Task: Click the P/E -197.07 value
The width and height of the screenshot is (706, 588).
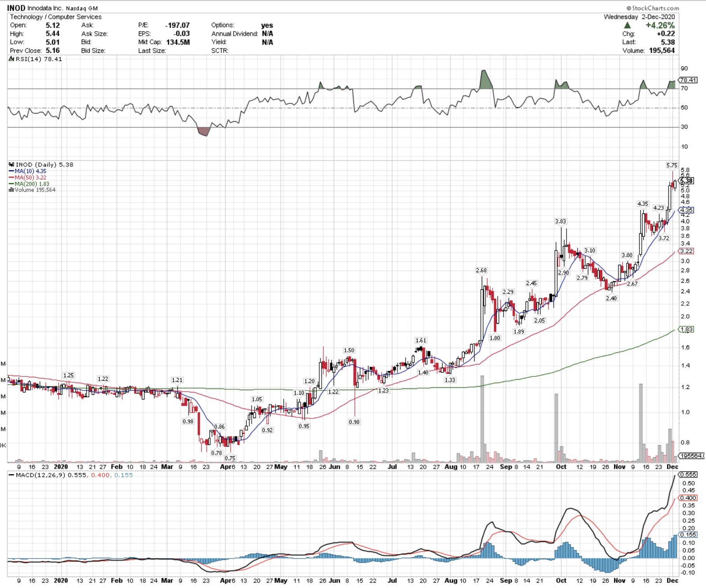Action: click(177, 25)
